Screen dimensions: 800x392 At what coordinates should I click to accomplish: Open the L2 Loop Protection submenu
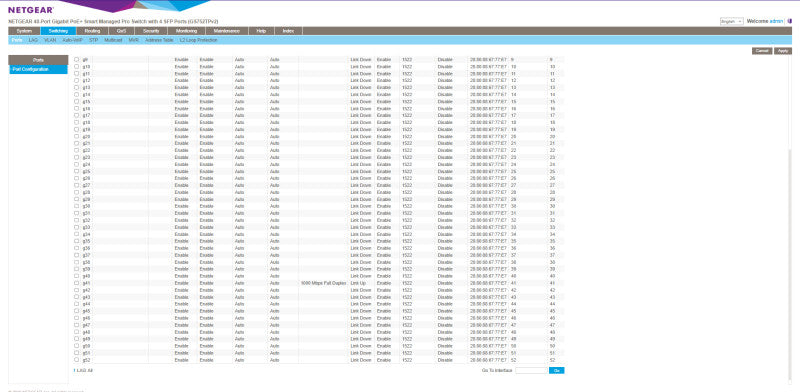coord(198,40)
